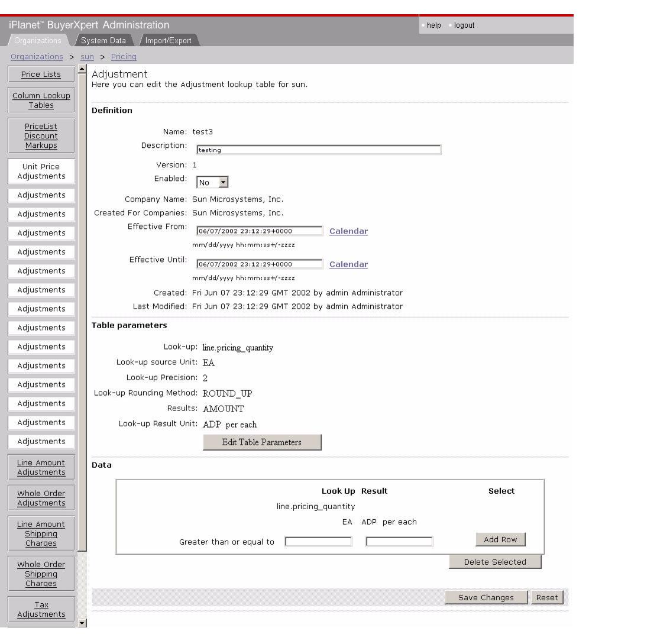657x644 pixels.
Task: Click the help link
Action: (x=433, y=25)
